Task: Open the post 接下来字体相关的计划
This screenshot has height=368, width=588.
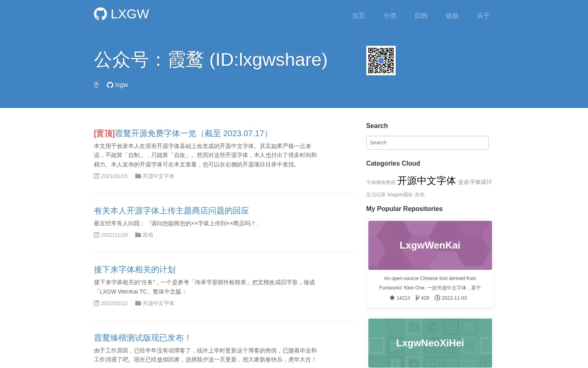Action: (x=135, y=269)
